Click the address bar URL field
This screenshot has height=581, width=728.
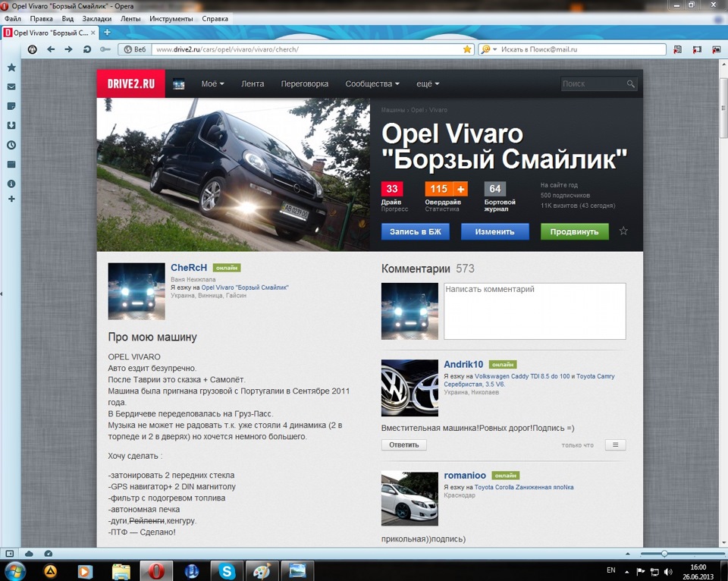307,49
